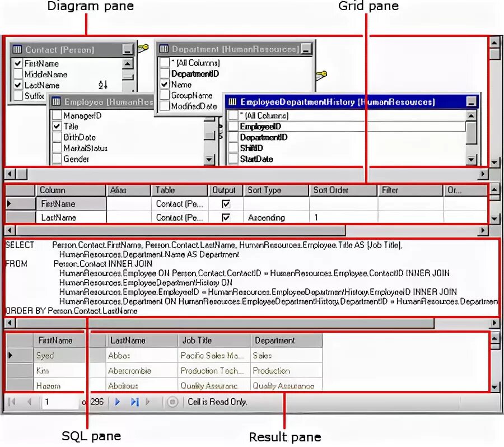Check EmployeeID in EmployeeDepartmentHistory table
This screenshot has width=504, height=447.
coord(233,127)
